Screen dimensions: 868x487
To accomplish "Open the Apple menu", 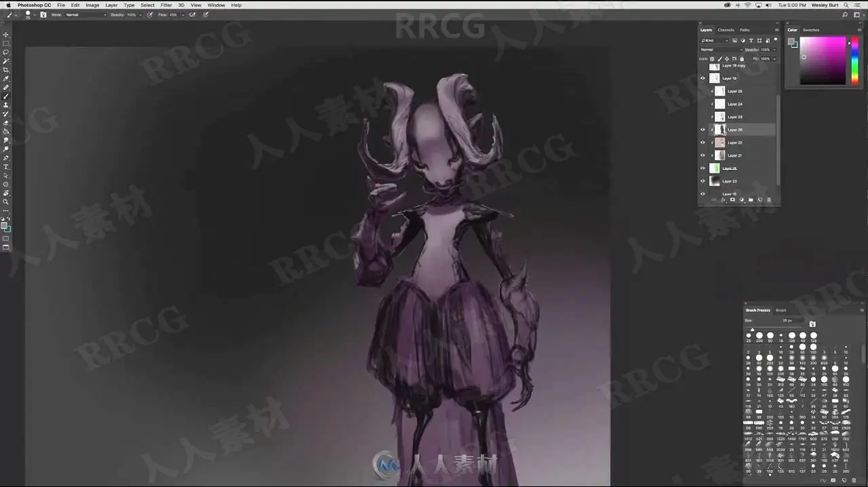I will pyautogui.click(x=8, y=5).
